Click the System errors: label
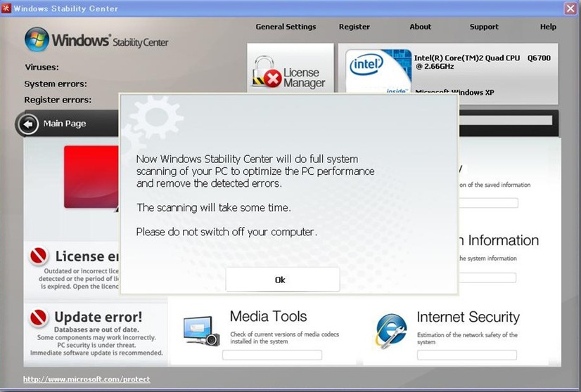This screenshot has height=392, width=581. point(56,84)
